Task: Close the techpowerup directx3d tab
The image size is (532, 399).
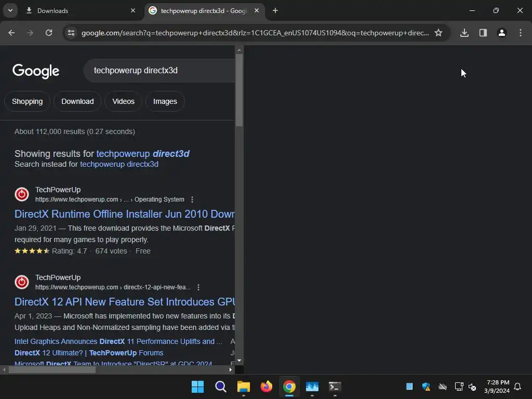Action: [257, 10]
